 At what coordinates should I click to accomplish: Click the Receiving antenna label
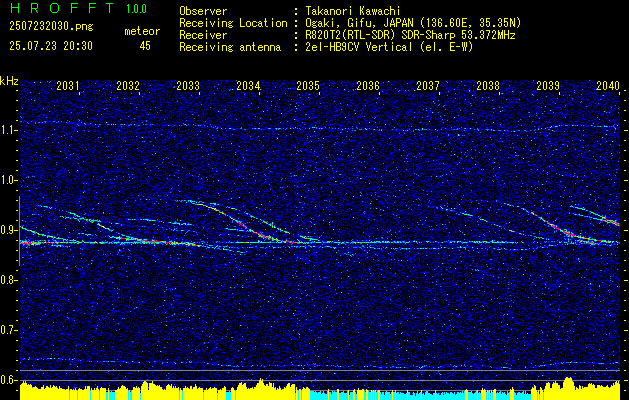pos(230,47)
